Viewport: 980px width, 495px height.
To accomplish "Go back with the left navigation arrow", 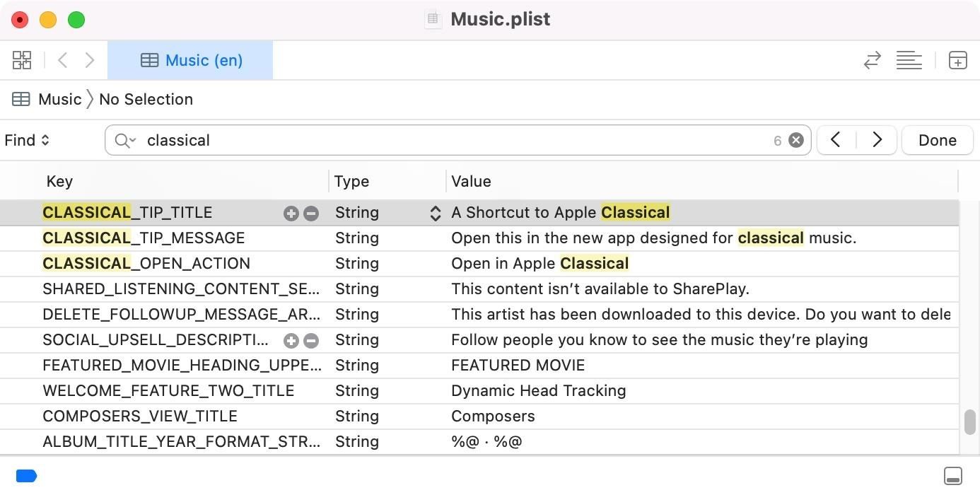I will (x=62, y=60).
